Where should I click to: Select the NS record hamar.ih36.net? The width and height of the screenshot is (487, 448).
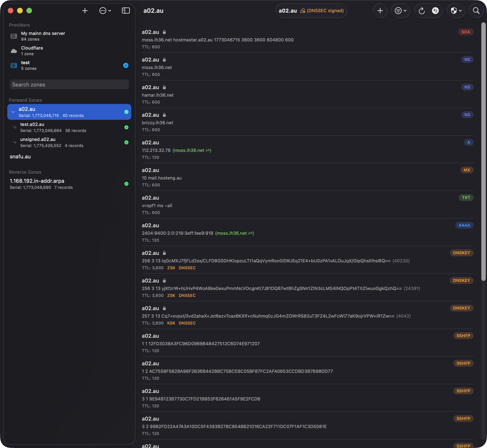[308, 94]
